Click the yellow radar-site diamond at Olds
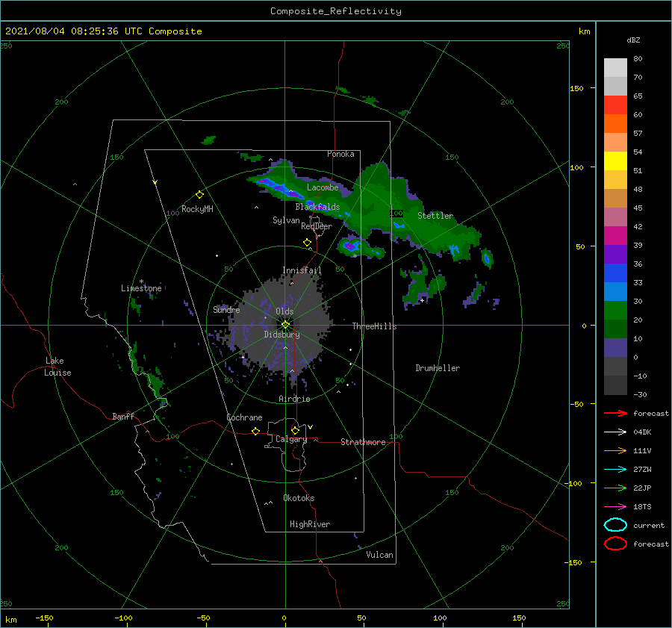 pos(285,325)
